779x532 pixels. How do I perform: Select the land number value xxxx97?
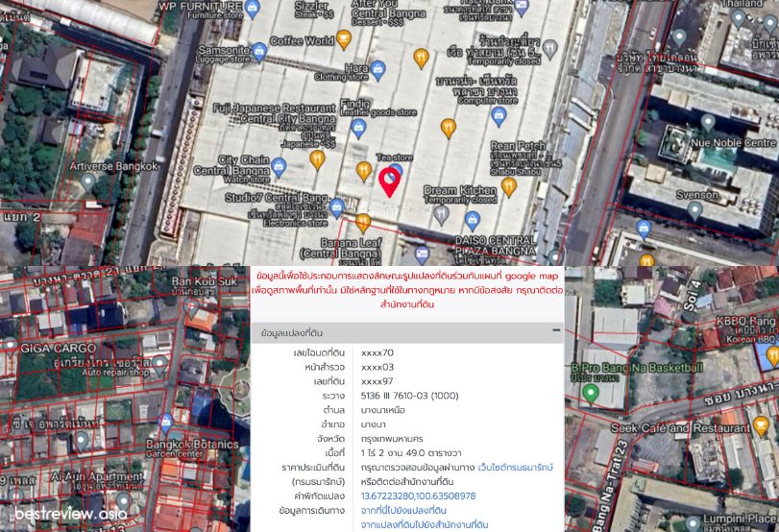(377, 381)
